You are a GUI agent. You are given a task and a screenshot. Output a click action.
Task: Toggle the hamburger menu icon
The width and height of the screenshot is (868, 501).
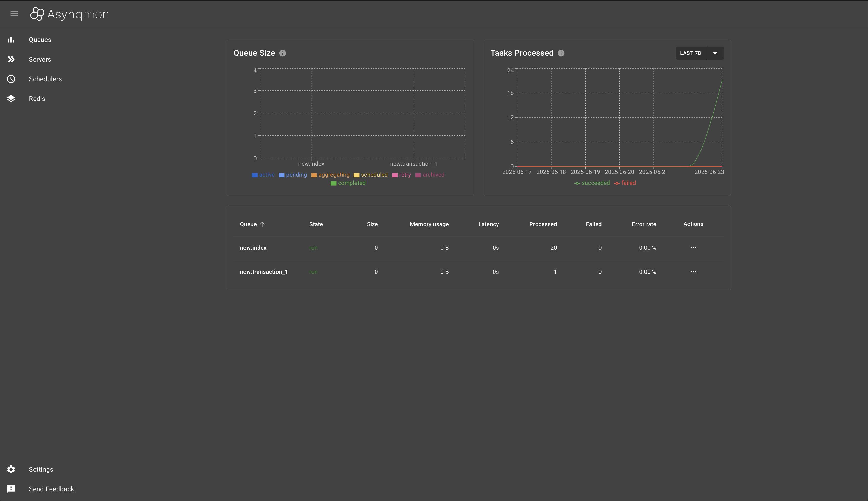click(x=14, y=14)
